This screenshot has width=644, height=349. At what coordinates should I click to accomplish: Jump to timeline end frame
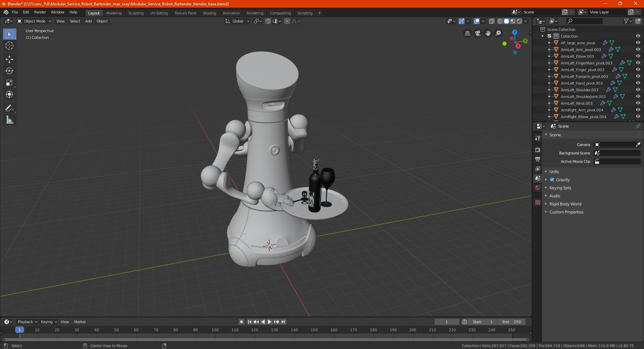pyautogui.click(x=283, y=322)
